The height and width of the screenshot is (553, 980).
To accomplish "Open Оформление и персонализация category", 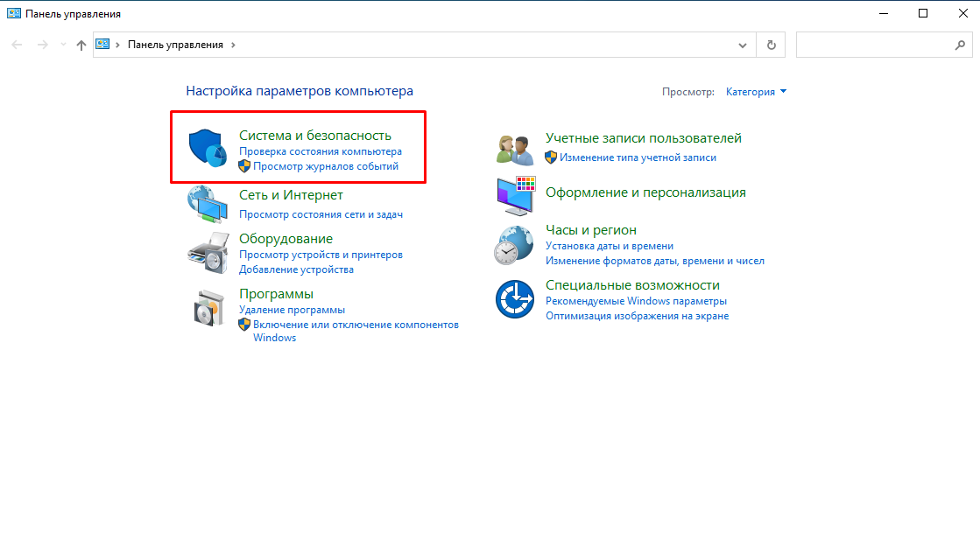I will (x=645, y=192).
